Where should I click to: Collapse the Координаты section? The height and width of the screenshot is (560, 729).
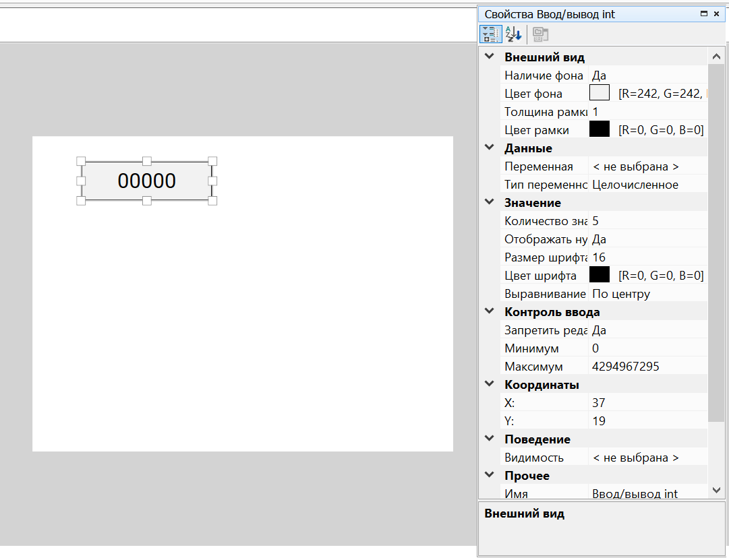pyautogui.click(x=490, y=385)
